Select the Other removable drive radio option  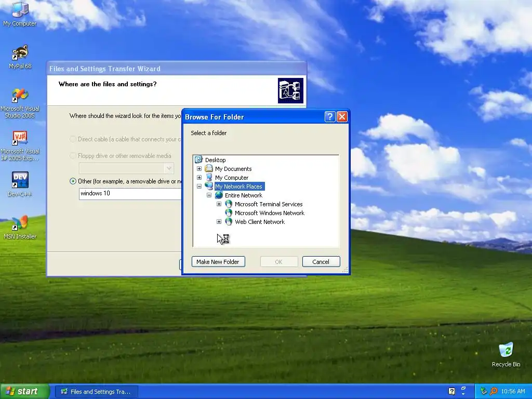click(x=73, y=181)
